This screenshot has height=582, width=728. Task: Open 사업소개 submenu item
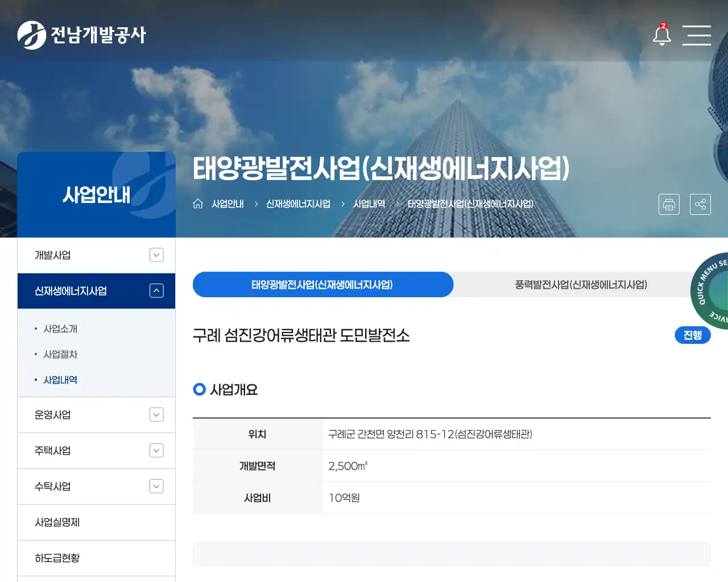[x=60, y=329]
